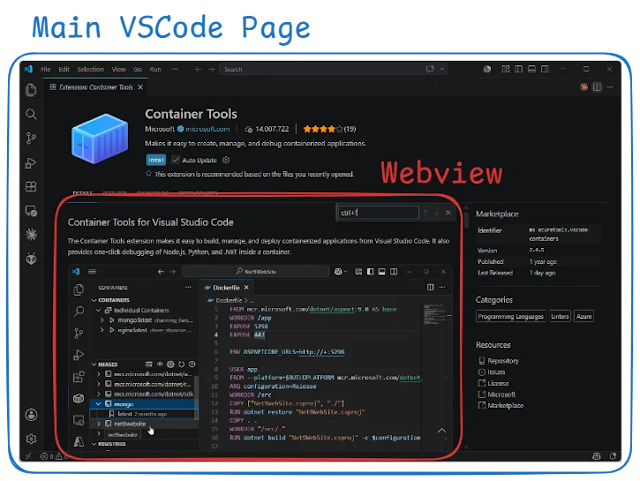Open the Selection menu
Image resolution: width=640 pixels, height=481 pixels.
[x=91, y=69]
